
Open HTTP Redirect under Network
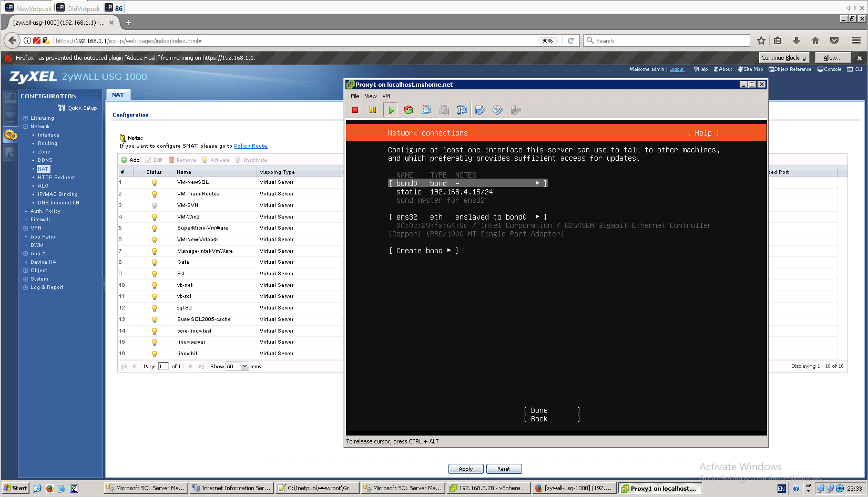tap(56, 178)
